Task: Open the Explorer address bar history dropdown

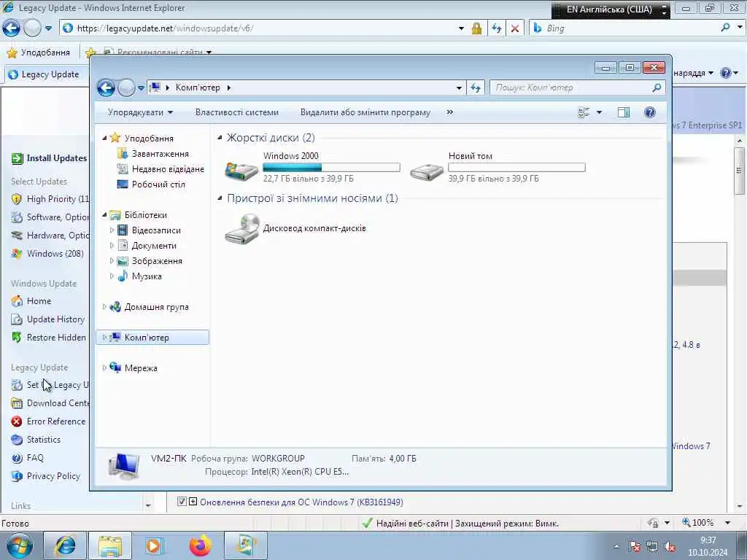Action: click(459, 87)
